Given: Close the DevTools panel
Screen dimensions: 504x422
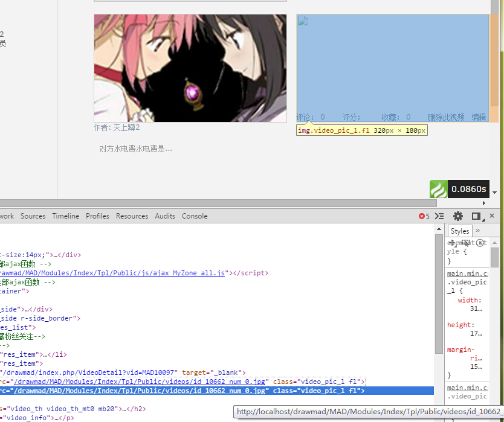Looking at the screenshot, I should [492, 216].
